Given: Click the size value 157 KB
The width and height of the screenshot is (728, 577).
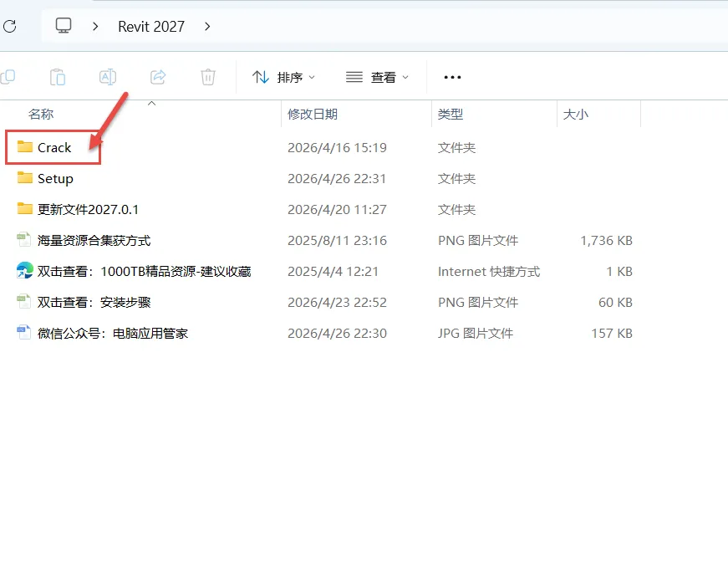Looking at the screenshot, I should tap(612, 334).
